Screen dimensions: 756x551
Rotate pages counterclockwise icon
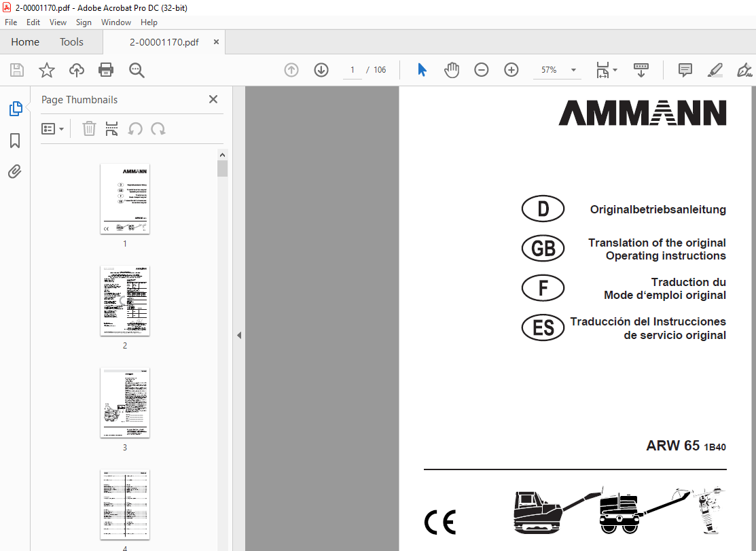click(x=135, y=128)
